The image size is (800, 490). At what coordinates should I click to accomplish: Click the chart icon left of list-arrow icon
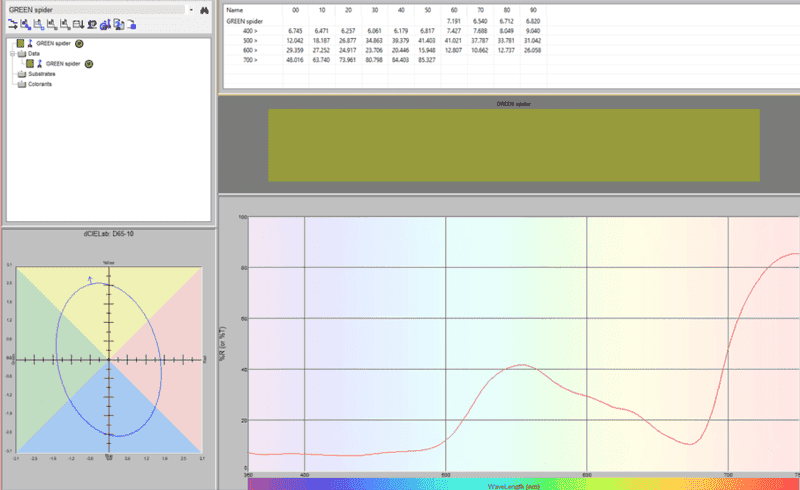[65, 24]
